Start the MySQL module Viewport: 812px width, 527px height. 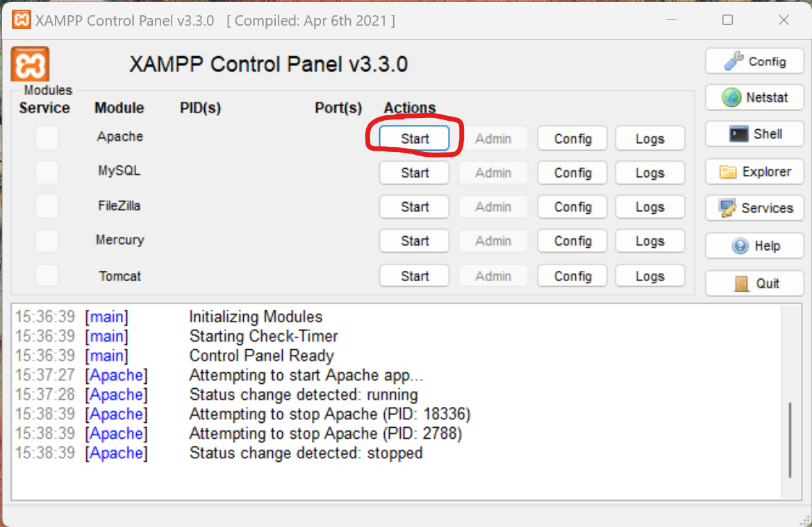[414, 173]
